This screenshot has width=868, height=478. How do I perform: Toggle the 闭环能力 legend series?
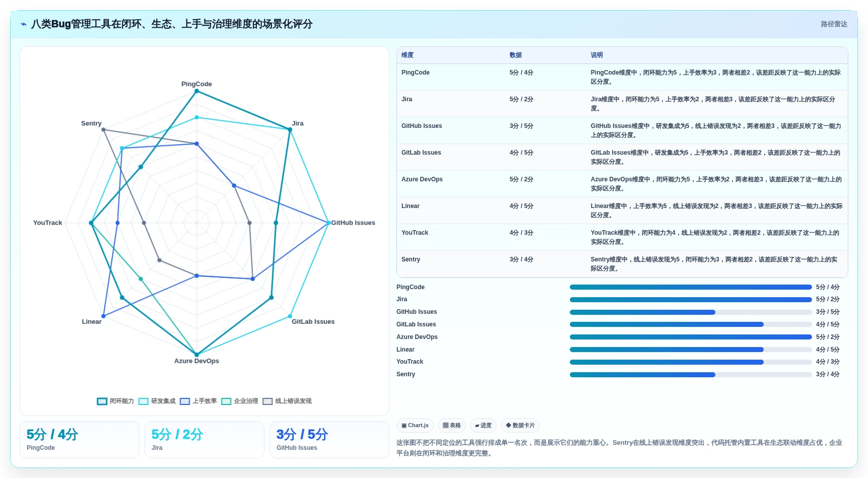coord(115,401)
